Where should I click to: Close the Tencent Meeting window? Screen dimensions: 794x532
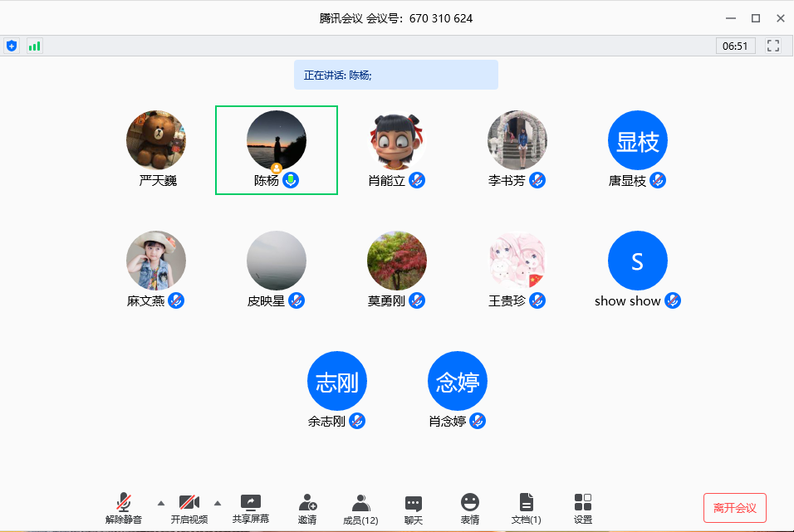click(x=781, y=18)
